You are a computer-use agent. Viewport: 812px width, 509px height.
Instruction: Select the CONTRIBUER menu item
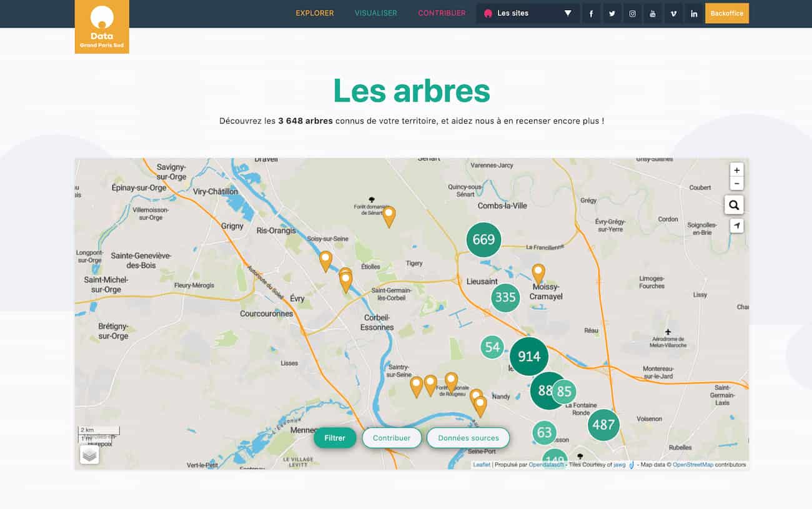coord(442,13)
